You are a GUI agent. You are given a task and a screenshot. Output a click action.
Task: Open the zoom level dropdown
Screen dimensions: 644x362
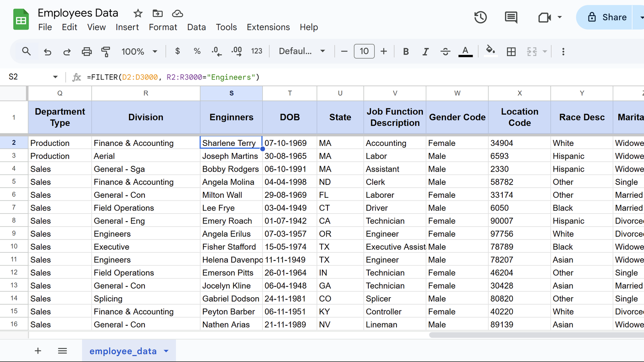[139, 51]
